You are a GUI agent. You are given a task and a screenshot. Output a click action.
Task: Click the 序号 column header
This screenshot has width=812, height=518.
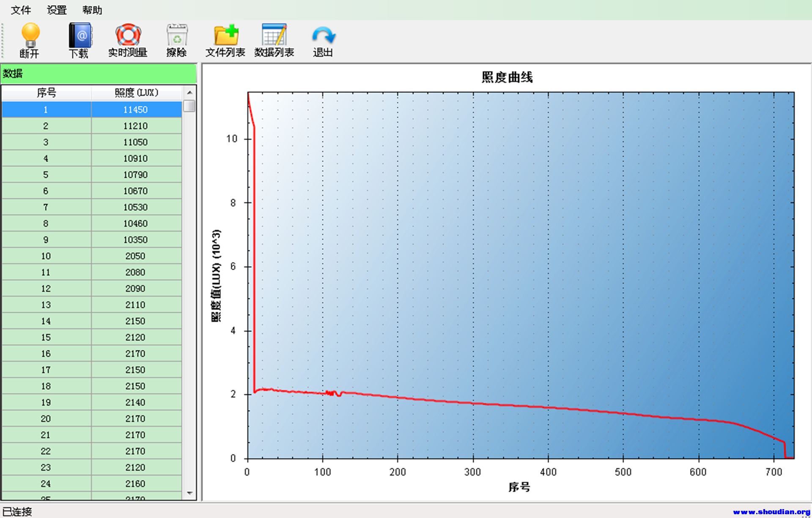tap(46, 93)
